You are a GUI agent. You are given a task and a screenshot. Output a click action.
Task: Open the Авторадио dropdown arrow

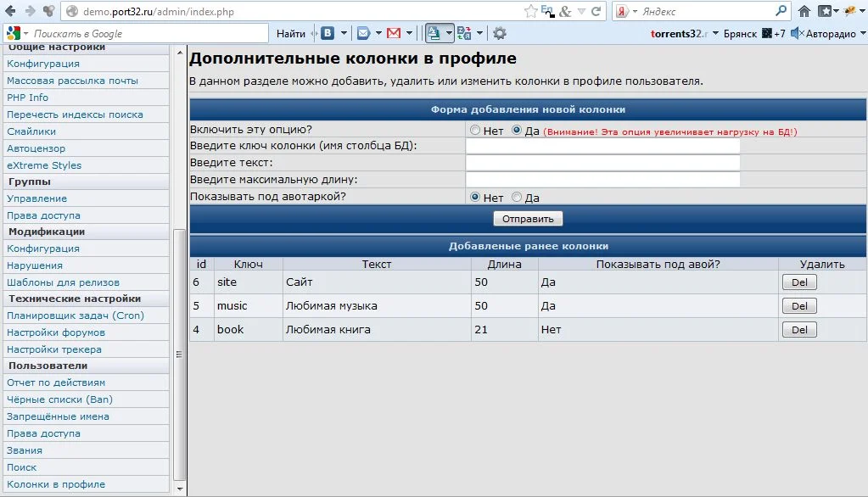click(862, 33)
